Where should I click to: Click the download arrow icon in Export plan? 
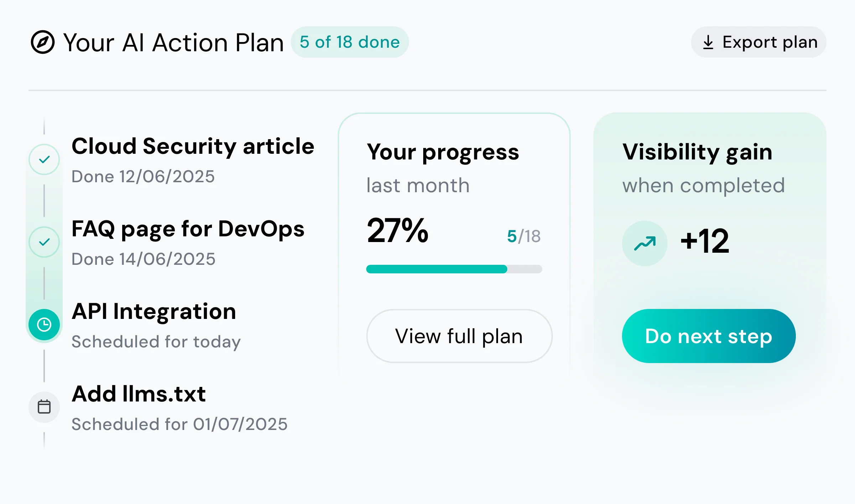(x=708, y=42)
